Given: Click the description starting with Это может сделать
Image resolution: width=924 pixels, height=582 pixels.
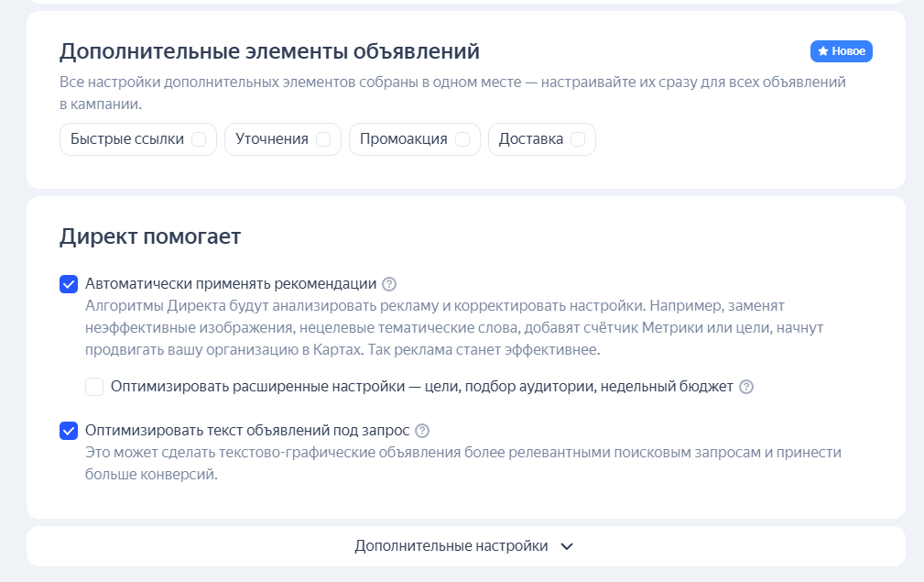Looking at the screenshot, I should (462, 464).
